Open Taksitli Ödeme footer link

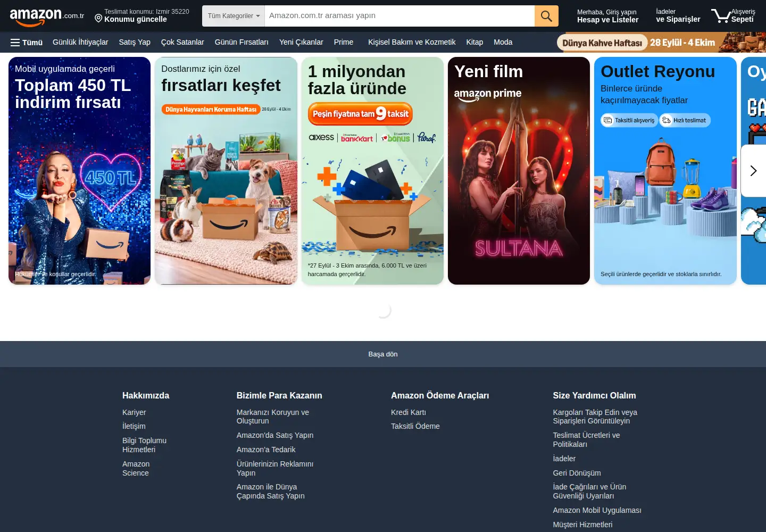click(x=415, y=426)
